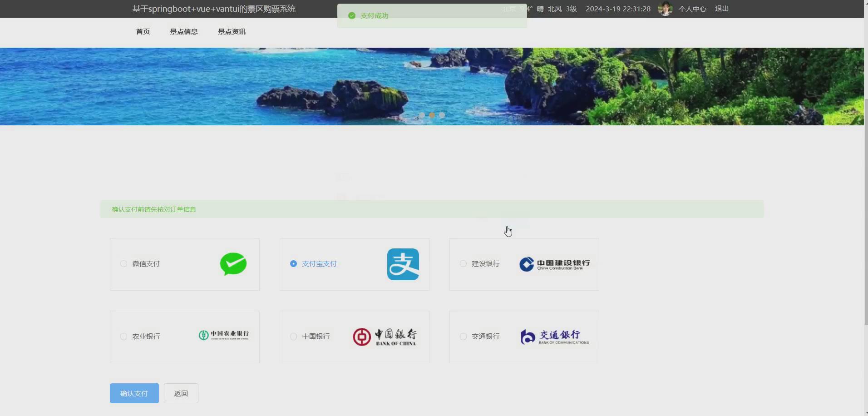Click the Alipay blue logo icon
The width and height of the screenshot is (868, 416).
click(403, 264)
